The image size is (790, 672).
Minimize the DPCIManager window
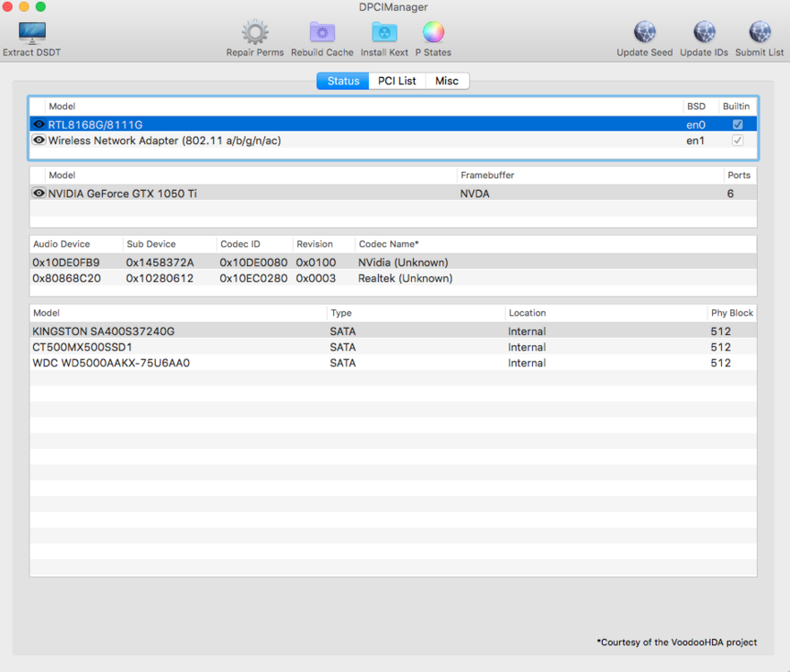point(24,6)
